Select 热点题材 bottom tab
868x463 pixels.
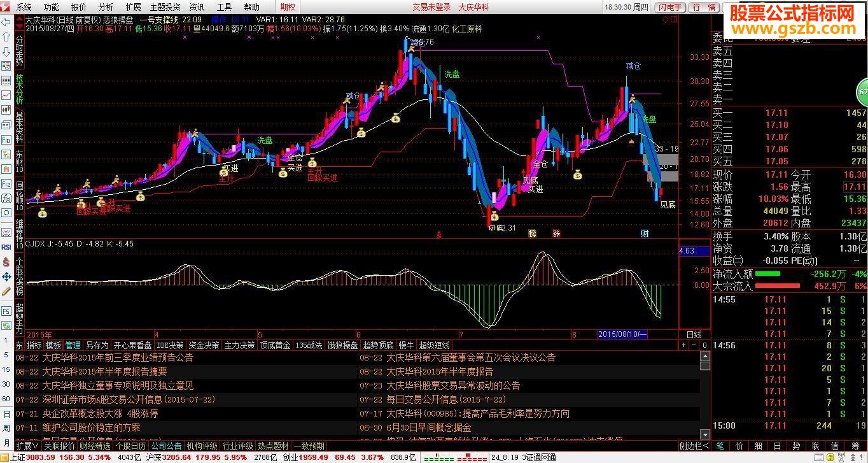pos(273,446)
